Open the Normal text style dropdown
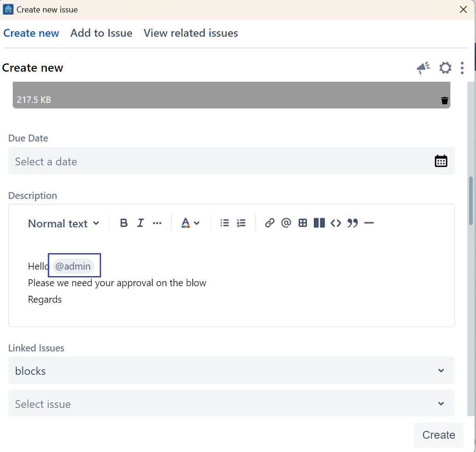The height and width of the screenshot is (452, 476). pos(63,224)
